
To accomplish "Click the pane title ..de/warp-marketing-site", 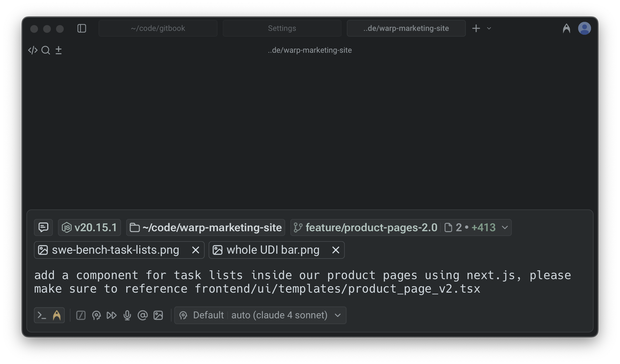I will pyautogui.click(x=310, y=50).
